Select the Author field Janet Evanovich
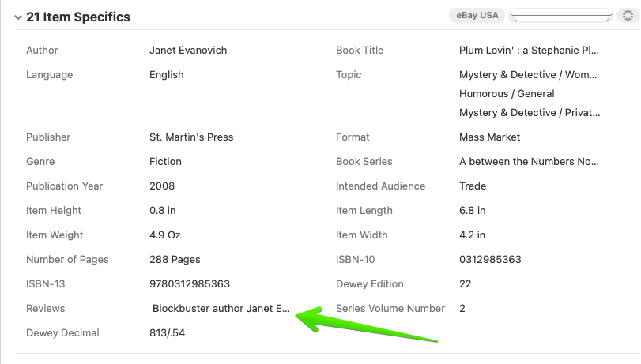Viewport: 641px width, 364px height. coord(188,51)
